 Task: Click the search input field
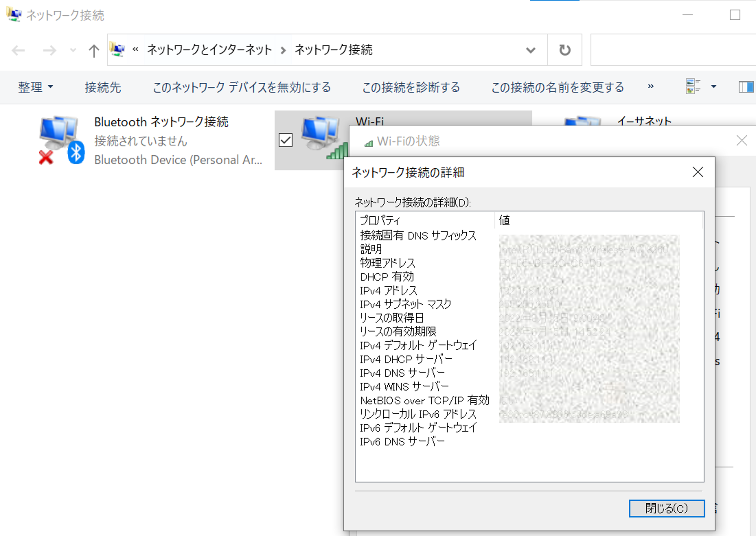pos(673,50)
